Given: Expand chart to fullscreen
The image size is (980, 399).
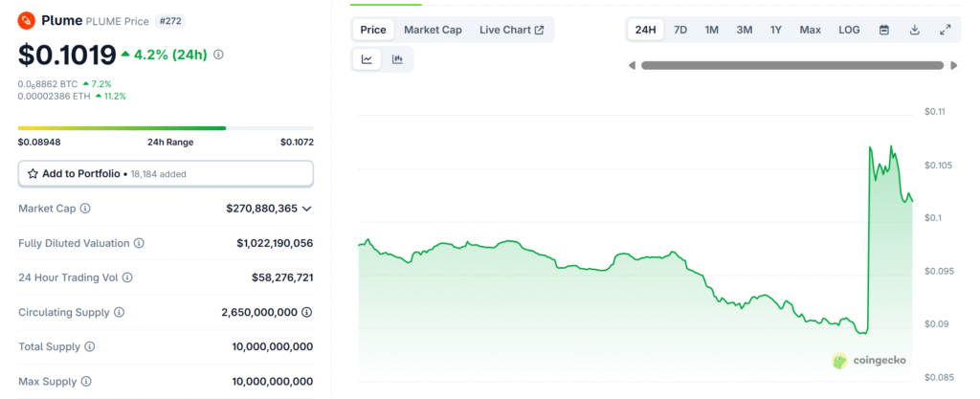Looking at the screenshot, I should point(945,30).
